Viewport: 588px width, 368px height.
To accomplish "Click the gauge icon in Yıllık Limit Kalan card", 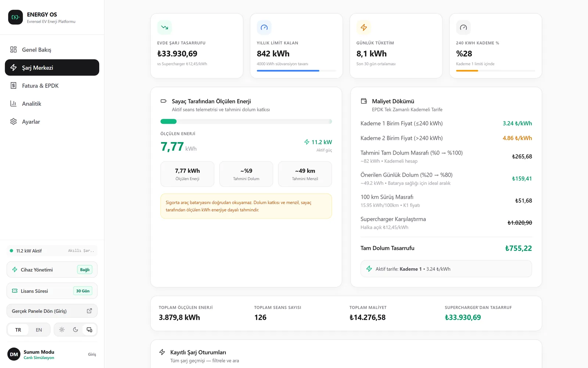I will pos(264,28).
